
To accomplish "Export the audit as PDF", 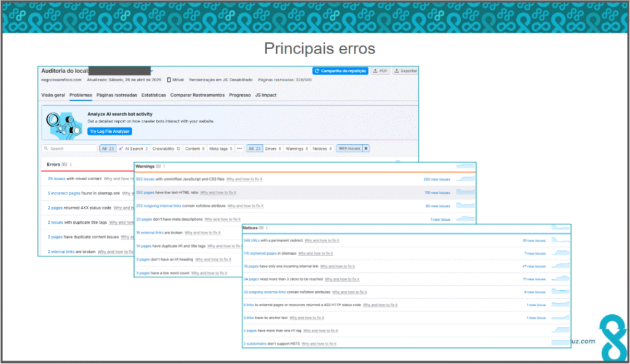I will pyautogui.click(x=381, y=71).
